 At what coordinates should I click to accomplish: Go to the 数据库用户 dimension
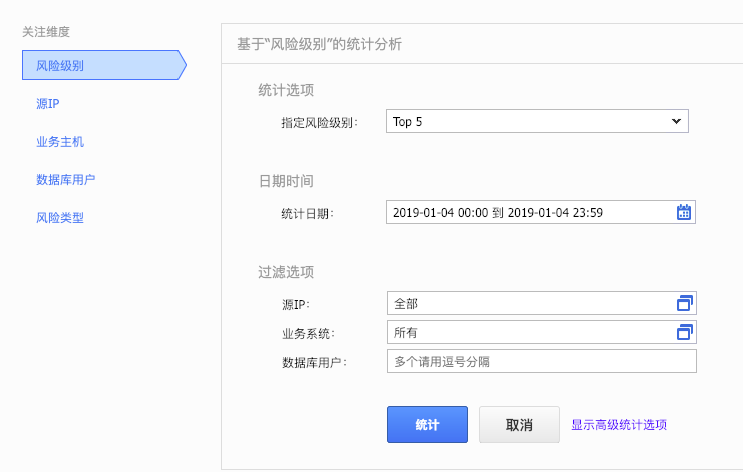(x=66, y=180)
